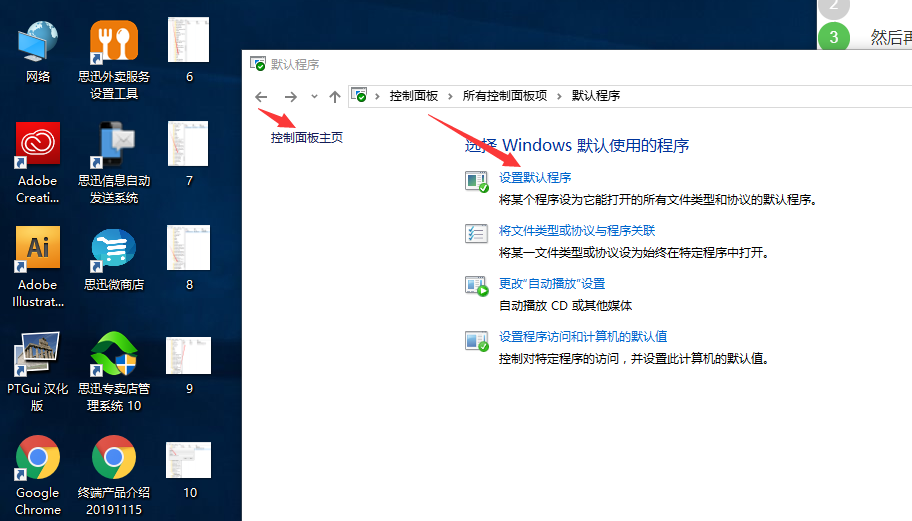Click the 默认程序 window title icon
Screen dimensions: 912x521
pos(258,63)
